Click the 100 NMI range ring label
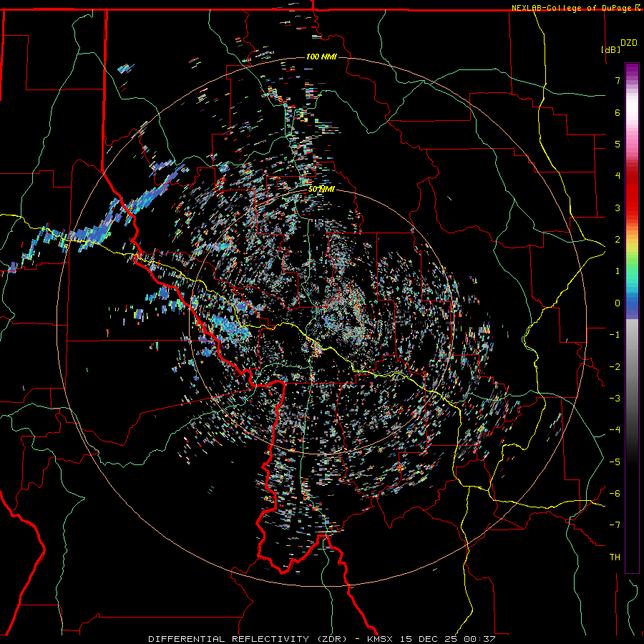 pos(321,57)
